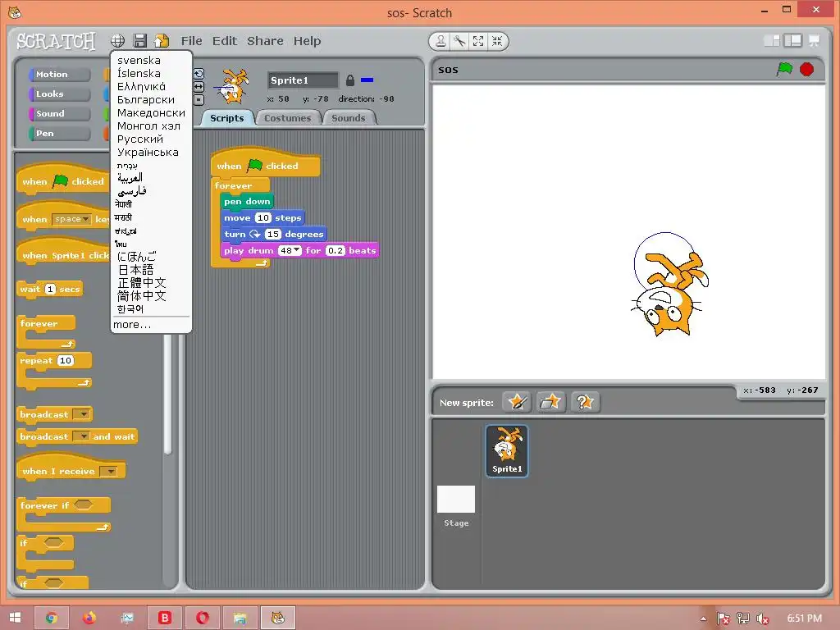This screenshot has width=840, height=630.
Task: Choose 한국어 from language list
Action: pyautogui.click(x=130, y=309)
